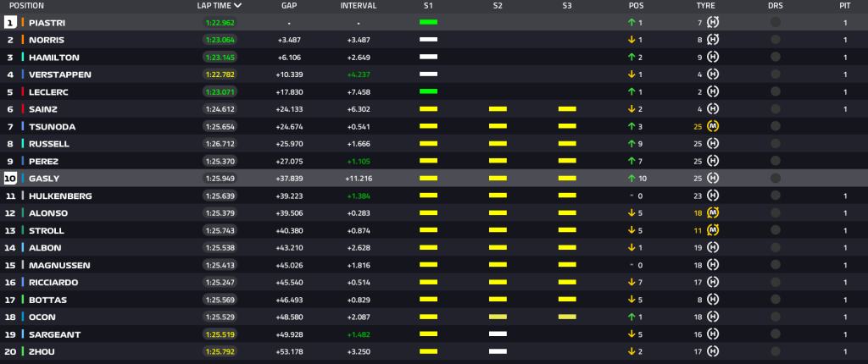Click Perez's interval +1.105

point(359,162)
